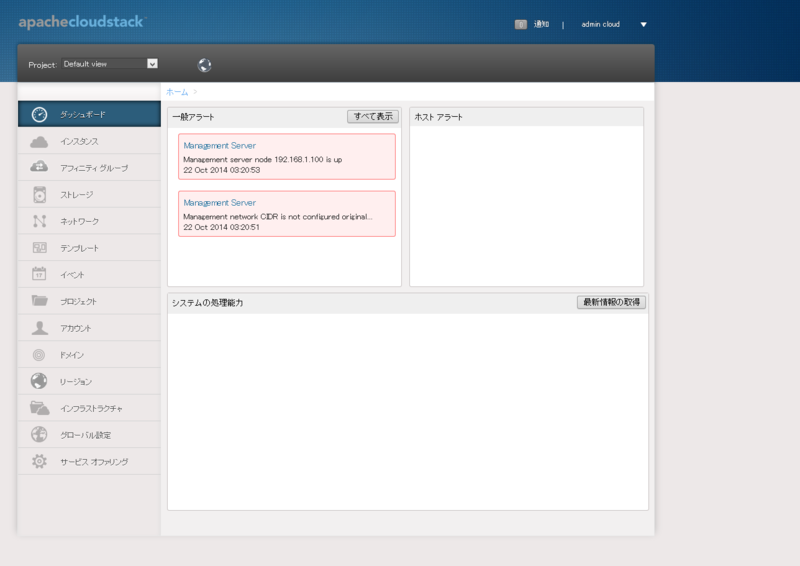Open the リージョン menu item

coord(89,381)
